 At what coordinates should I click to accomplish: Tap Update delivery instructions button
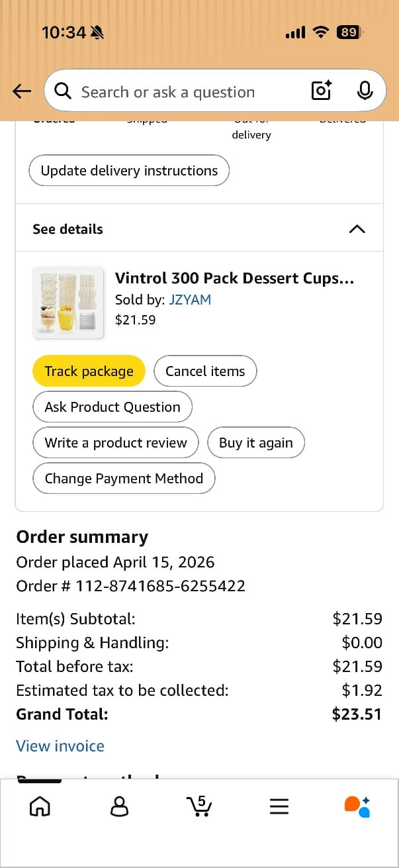pos(129,171)
